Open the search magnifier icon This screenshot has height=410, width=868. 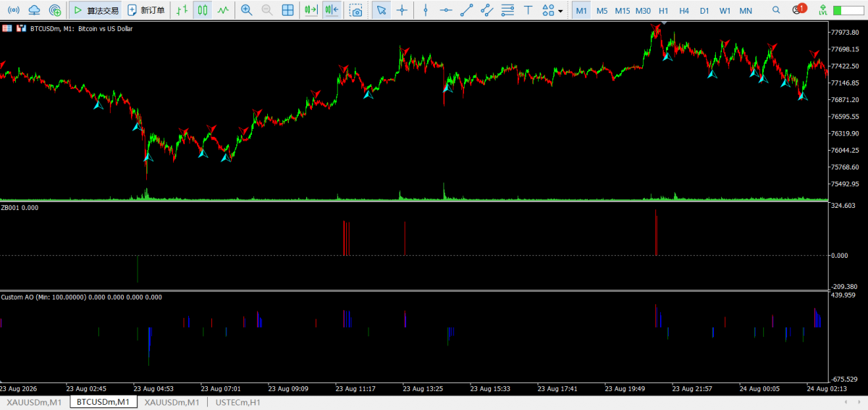(x=776, y=10)
